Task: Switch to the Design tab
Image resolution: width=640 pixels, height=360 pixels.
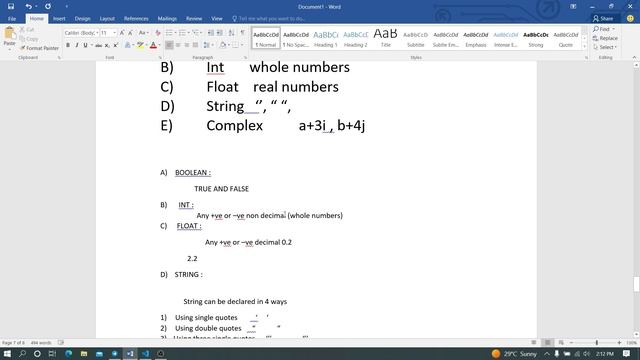Action: (82, 19)
